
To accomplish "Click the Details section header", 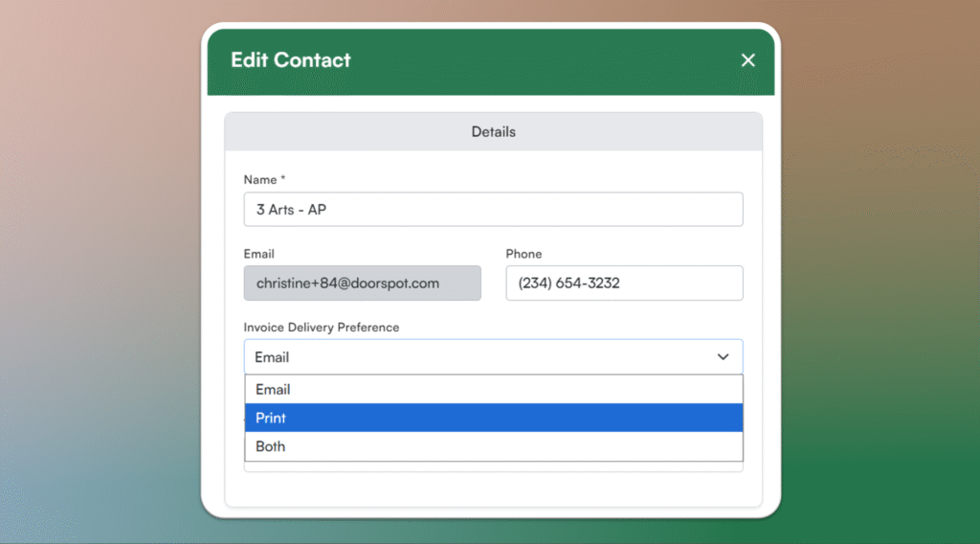I will 493,132.
